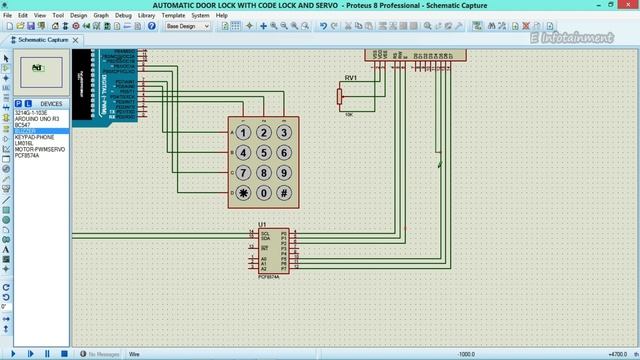
Task: Select PCF8574A in devices list
Action: pos(27,156)
